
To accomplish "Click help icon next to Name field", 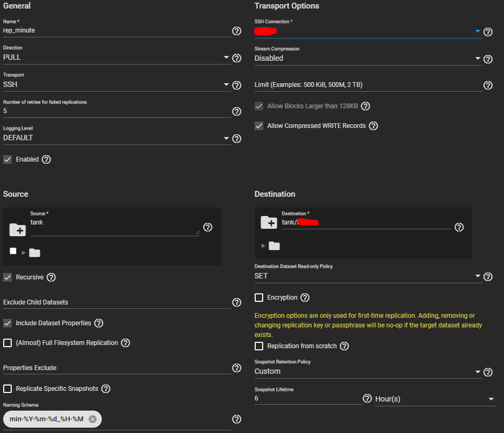I will tap(237, 31).
